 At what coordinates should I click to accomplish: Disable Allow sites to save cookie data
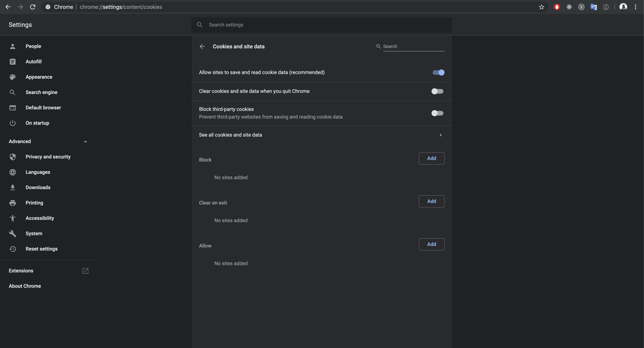(x=438, y=72)
